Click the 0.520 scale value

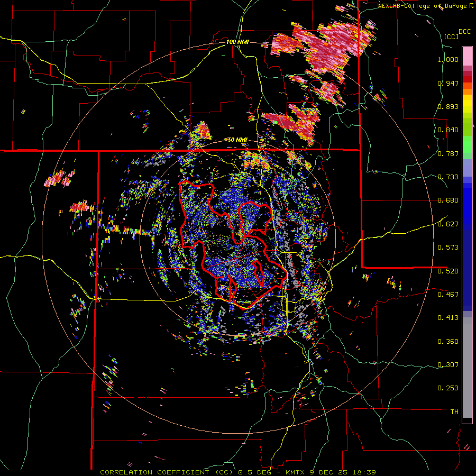click(448, 271)
